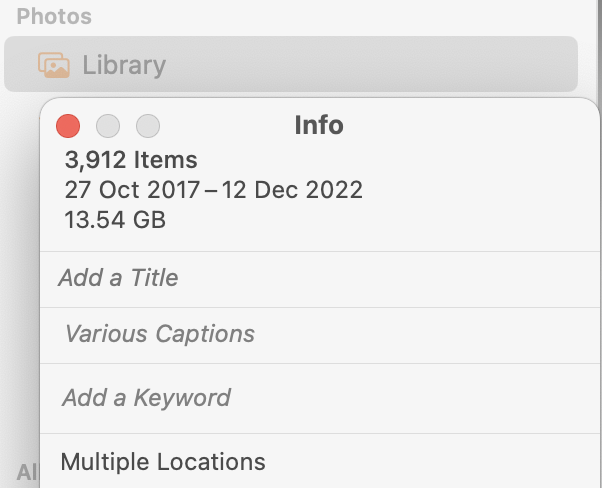This screenshot has width=602, height=488.
Task: Close the Info window with red button
Action: coord(68,126)
